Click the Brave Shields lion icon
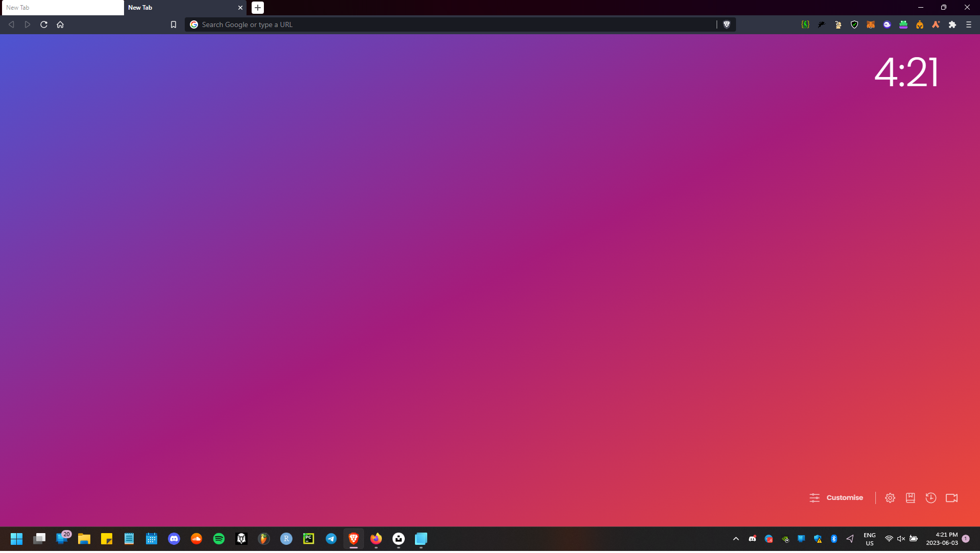This screenshot has height=553, width=980. point(726,24)
